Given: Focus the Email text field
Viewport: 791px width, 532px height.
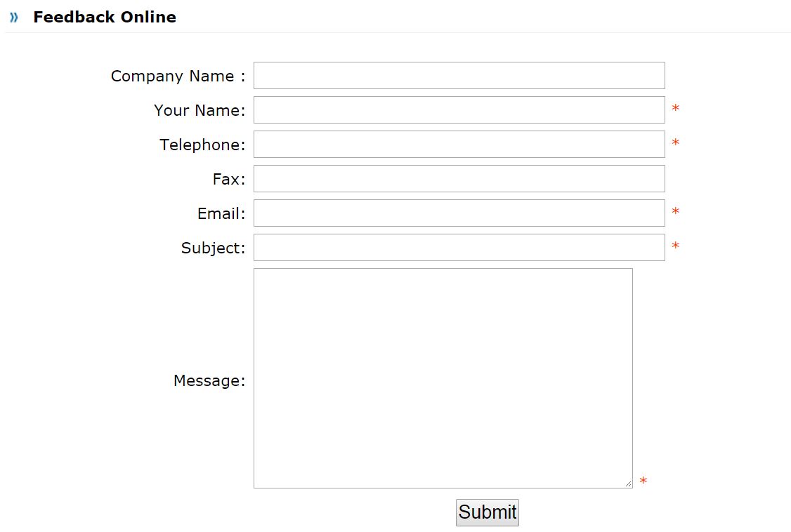Looking at the screenshot, I should tap(459, 213).
